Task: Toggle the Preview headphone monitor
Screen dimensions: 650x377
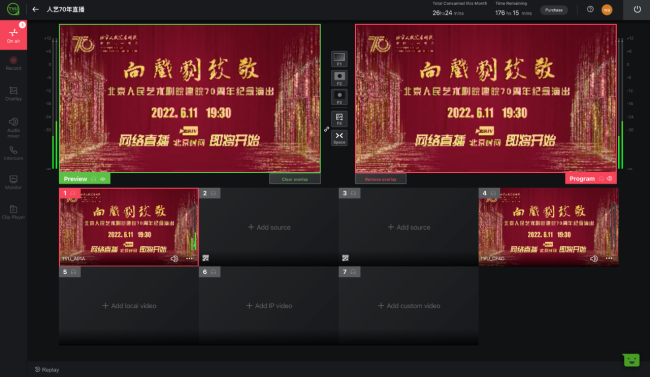Action: point(94,179)
